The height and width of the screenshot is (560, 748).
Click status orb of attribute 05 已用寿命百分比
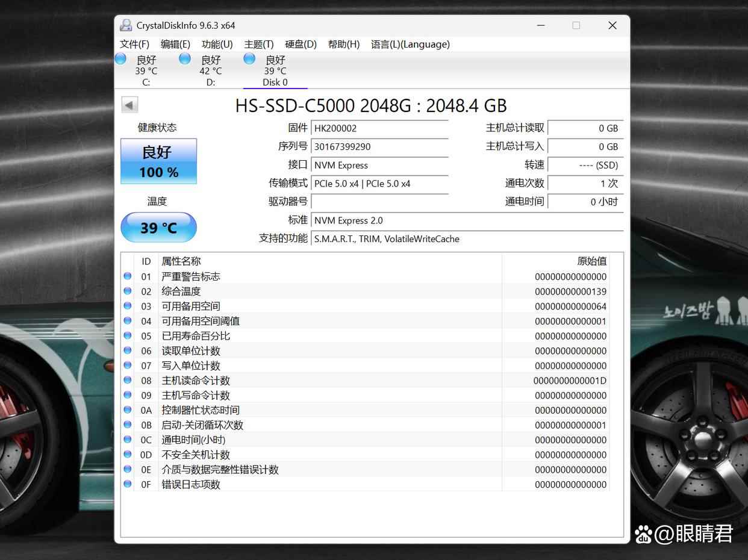pyautogui.click(x=128, y=335)
